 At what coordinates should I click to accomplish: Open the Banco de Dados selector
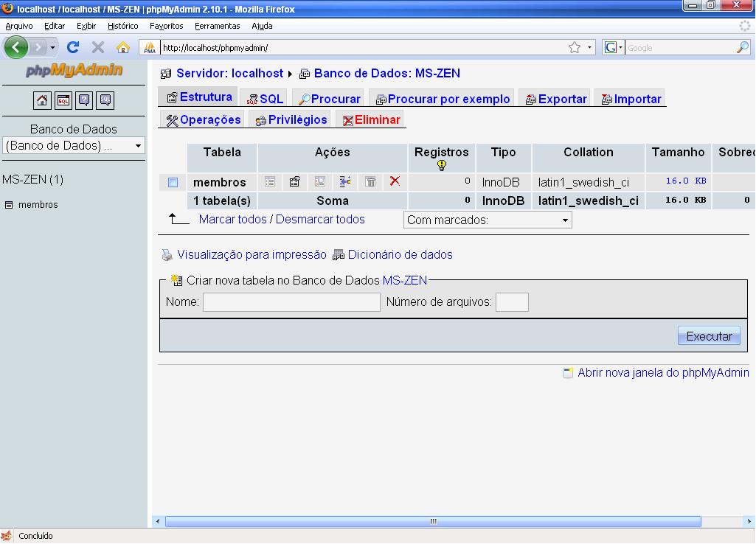[x=74, y=146]
